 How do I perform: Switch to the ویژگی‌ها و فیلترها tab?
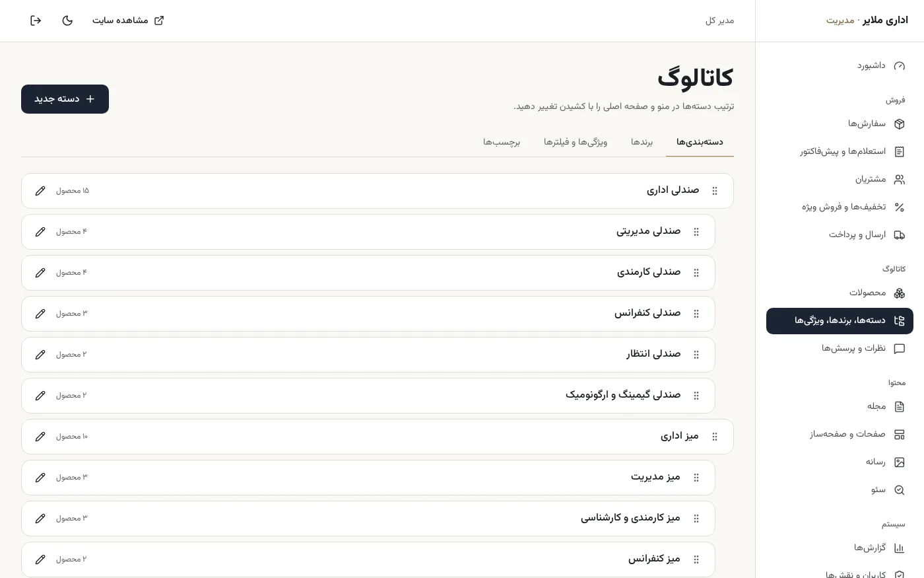(576, 142)
